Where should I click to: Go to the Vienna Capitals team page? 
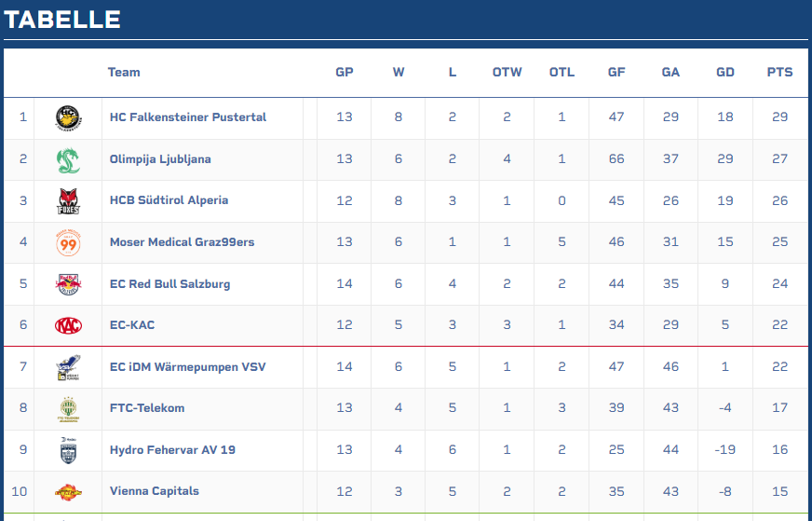click(155, 491)
